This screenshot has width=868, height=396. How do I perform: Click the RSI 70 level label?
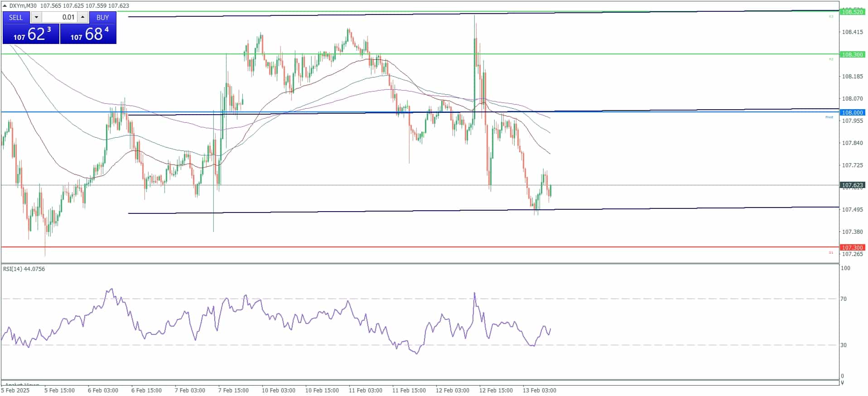(x=844, y=299)
